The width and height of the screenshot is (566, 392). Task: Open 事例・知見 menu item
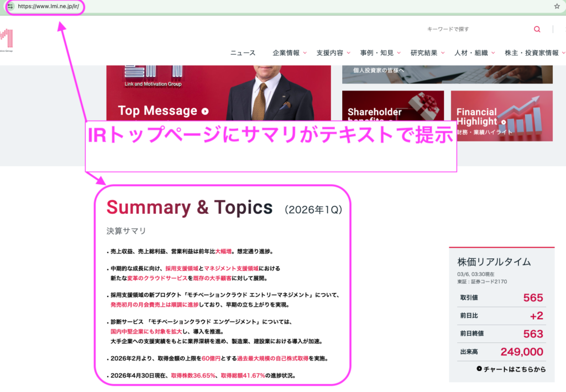click(x=377, y=53)
